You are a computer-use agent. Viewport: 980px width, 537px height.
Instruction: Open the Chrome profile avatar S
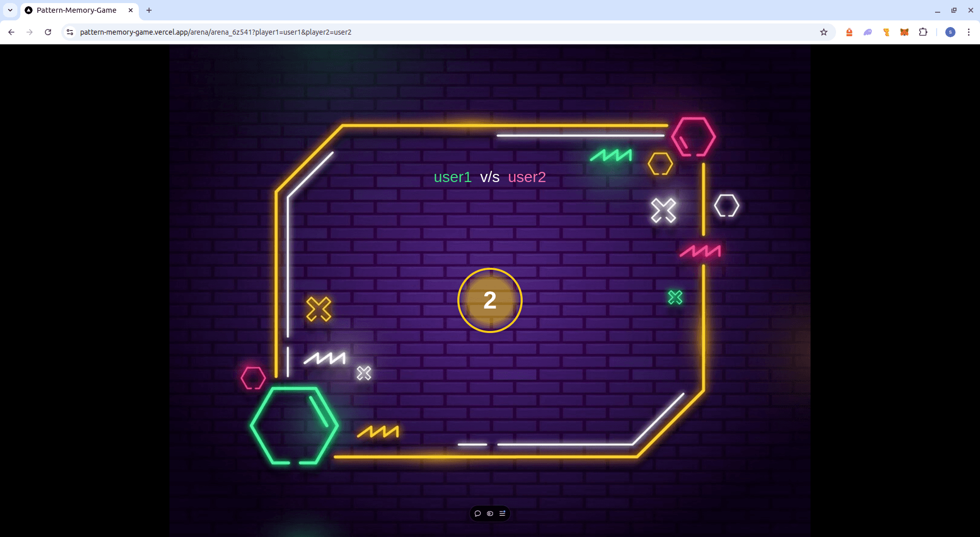tap(950, 32)
